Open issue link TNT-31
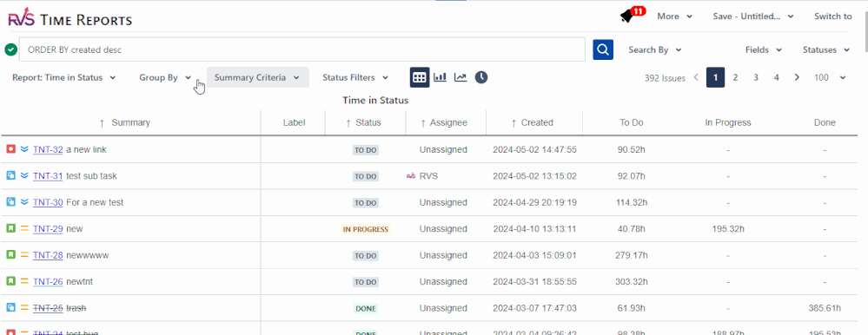 point(48,176)
